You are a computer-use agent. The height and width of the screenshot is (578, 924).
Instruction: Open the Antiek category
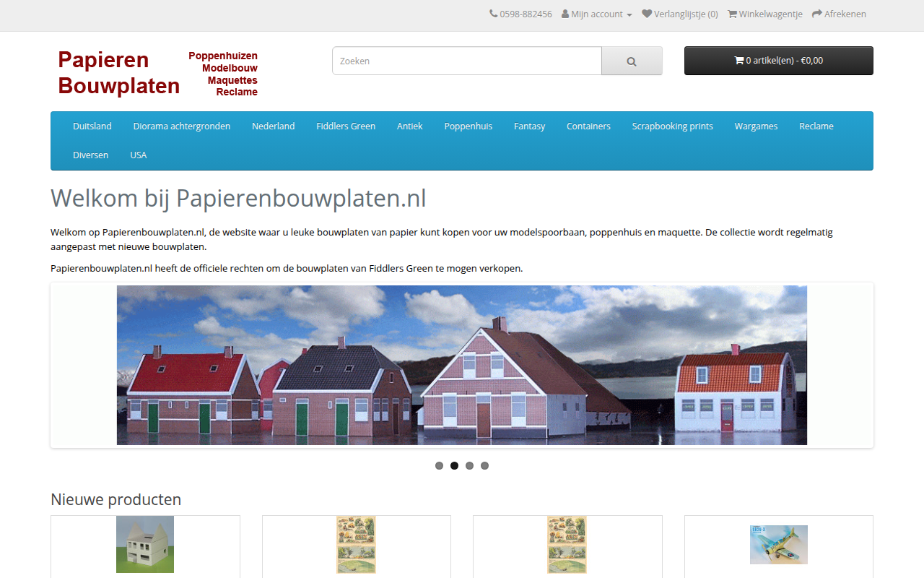click(x=410, y=126)
